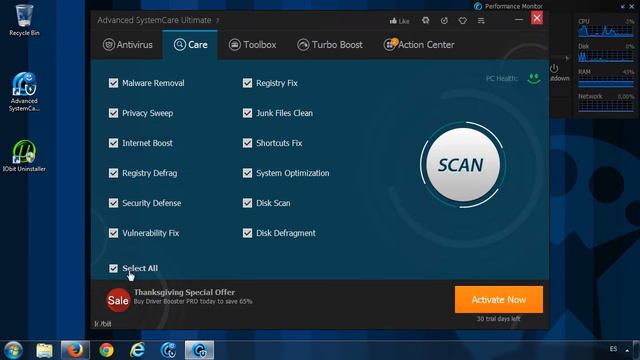This screenshot has height=360, width=640.
Task: Toggle the Disk Defragment checkbox
Action: (x=247, y=233)
